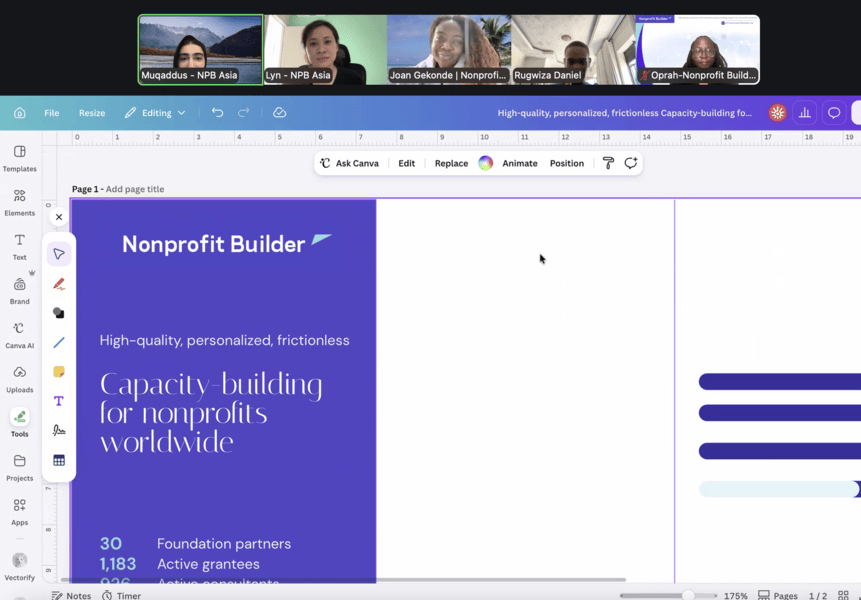Open Text panel in sidebar
The image size is (861, 600).
click(x=20, y=246)
